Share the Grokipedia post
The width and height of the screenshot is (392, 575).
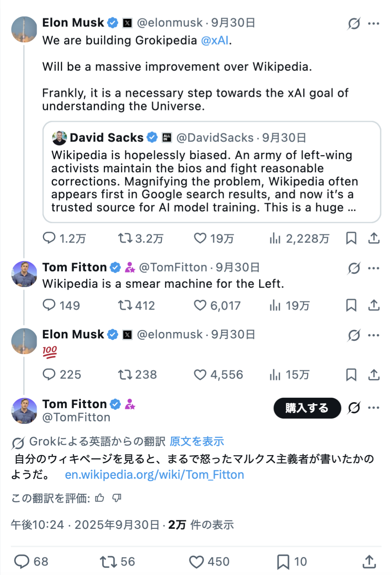tap(374, 238)
